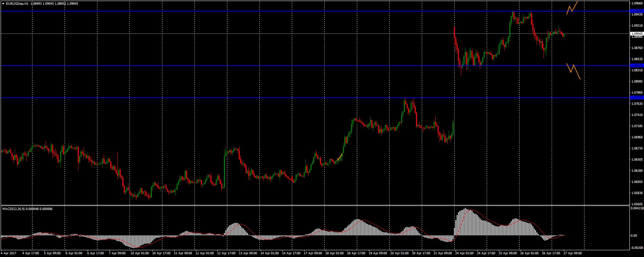Click the 7 Apr 09:00 time label
This screenshot has width=644, height=257.
point(117,253)
